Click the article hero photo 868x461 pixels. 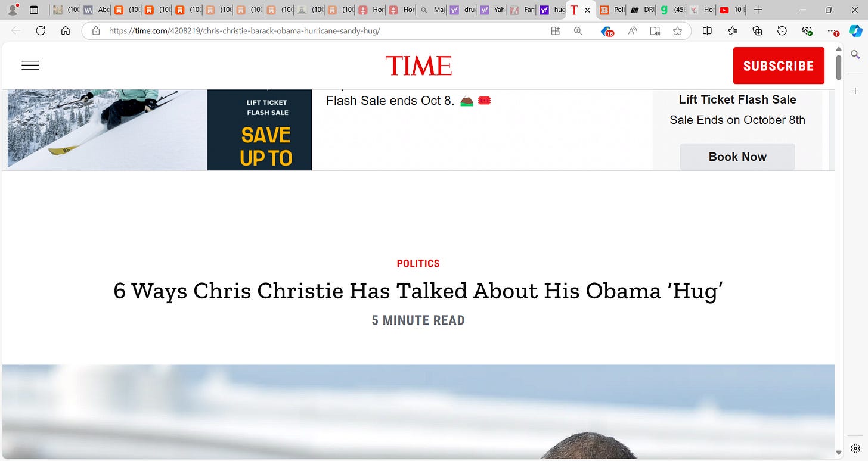418,412
